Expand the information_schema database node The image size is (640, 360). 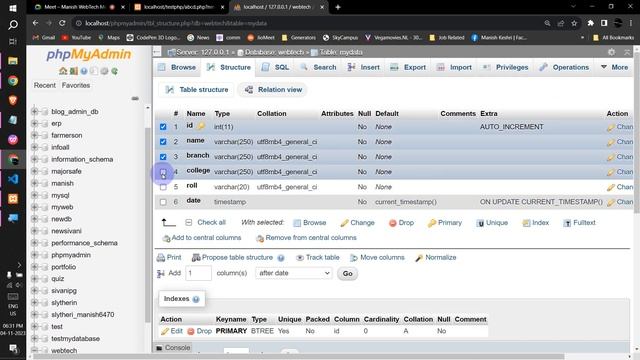point(35,159)
